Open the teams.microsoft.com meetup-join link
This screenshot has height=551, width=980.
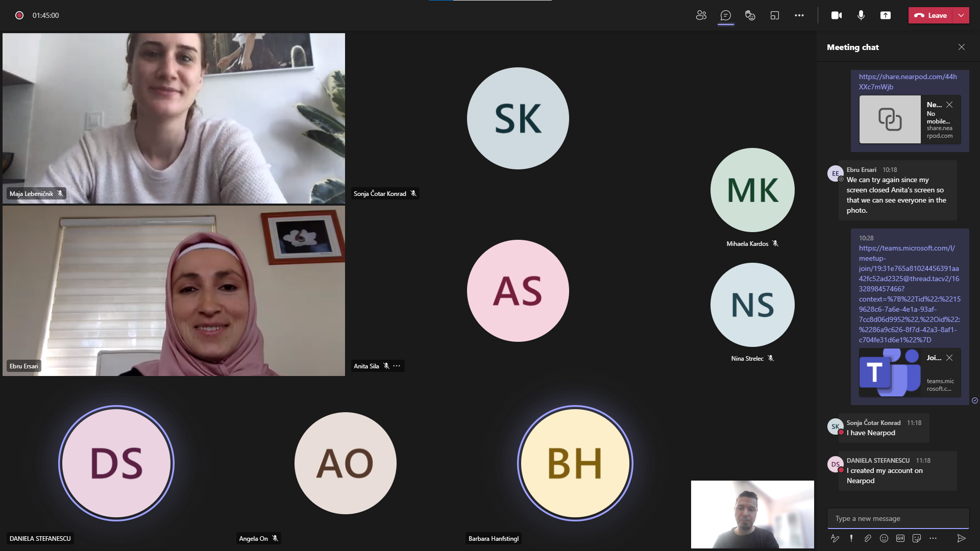point(909,294)
